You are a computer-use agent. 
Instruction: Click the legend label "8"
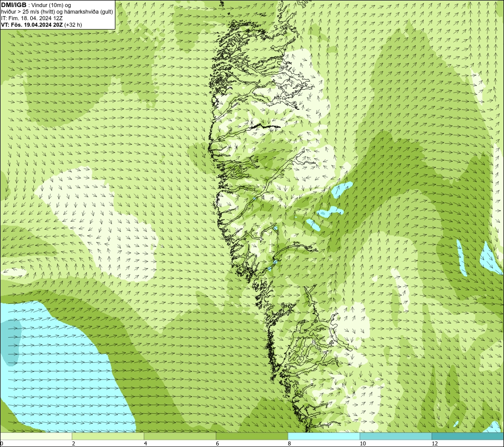(290, 444)
